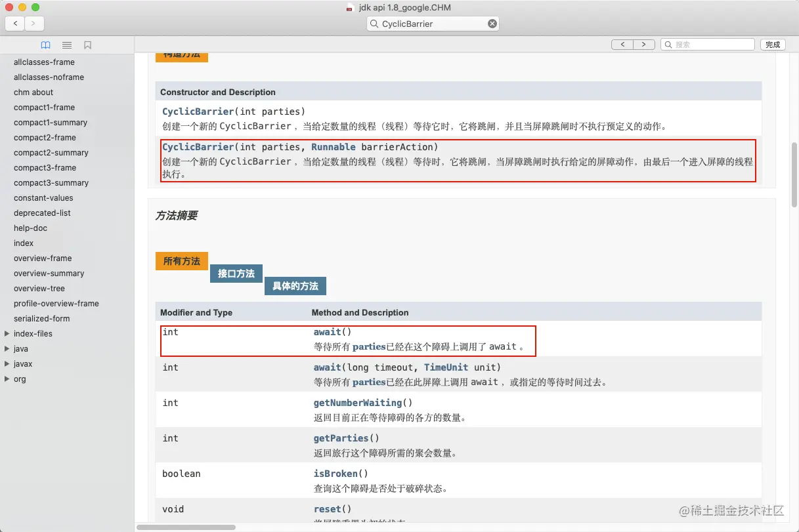Select the index sidebar entry
Screen dimensions: 799x532
24,243
